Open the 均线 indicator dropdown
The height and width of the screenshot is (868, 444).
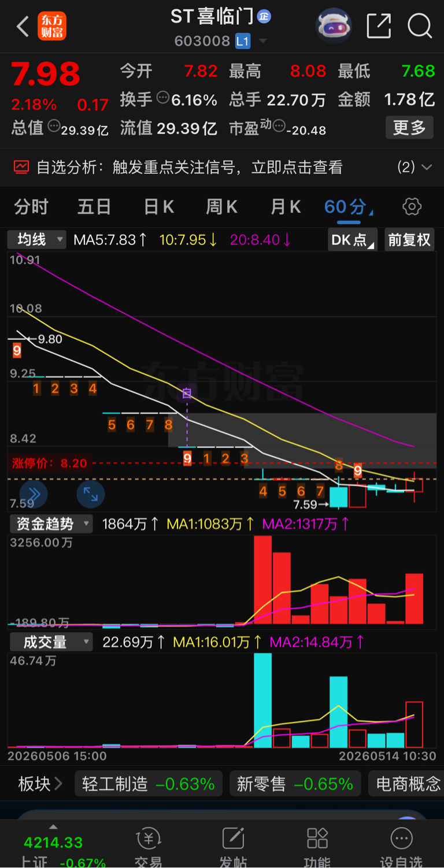(x=36, y=239)
